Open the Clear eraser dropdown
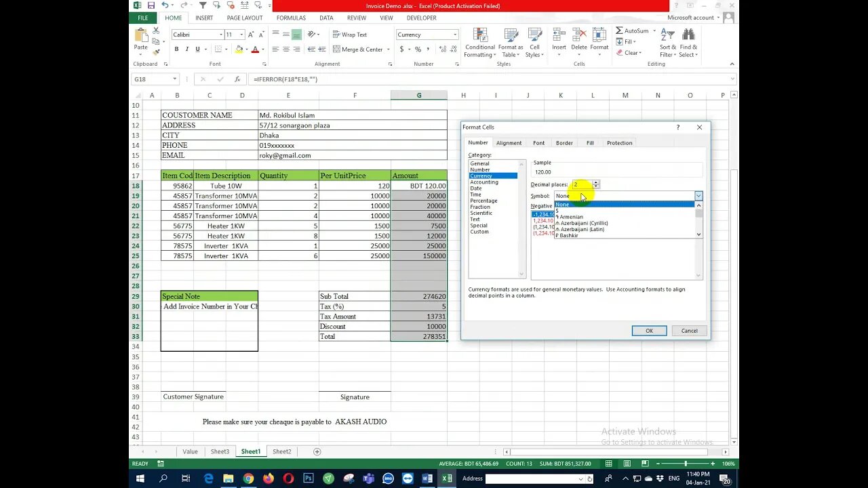This screenshot has height=488, width=868. 627,52
